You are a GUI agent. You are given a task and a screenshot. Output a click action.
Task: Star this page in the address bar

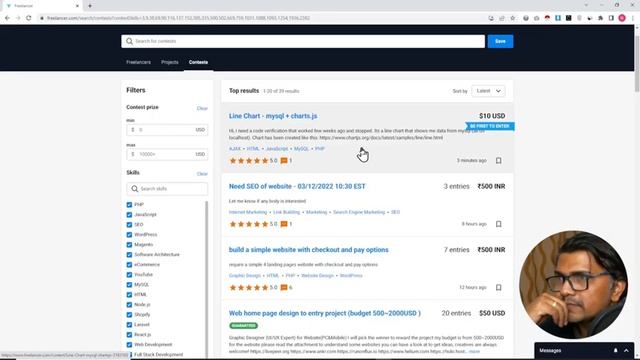coord(513,18)
